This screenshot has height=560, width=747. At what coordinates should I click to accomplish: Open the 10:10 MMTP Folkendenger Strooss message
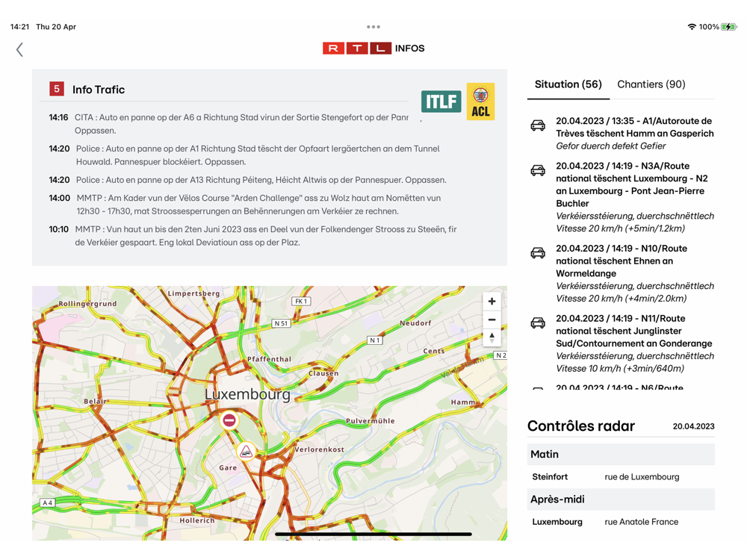coord(252,236)
